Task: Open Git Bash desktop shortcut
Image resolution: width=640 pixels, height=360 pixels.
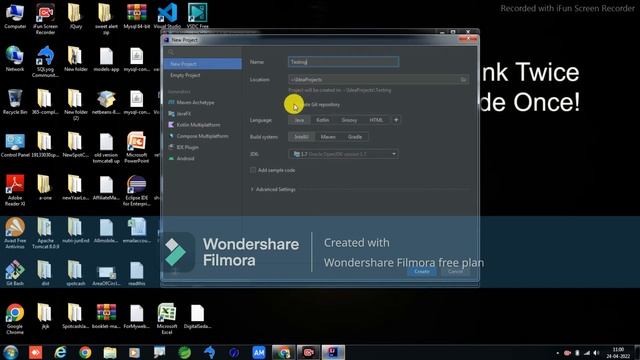Action: tap(15, 273)
